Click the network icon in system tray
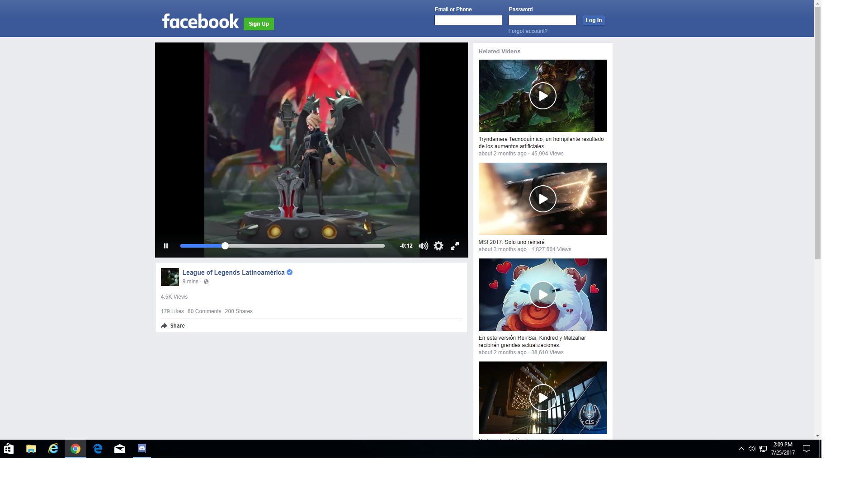868x488 pixels. (x=763, y=449)
